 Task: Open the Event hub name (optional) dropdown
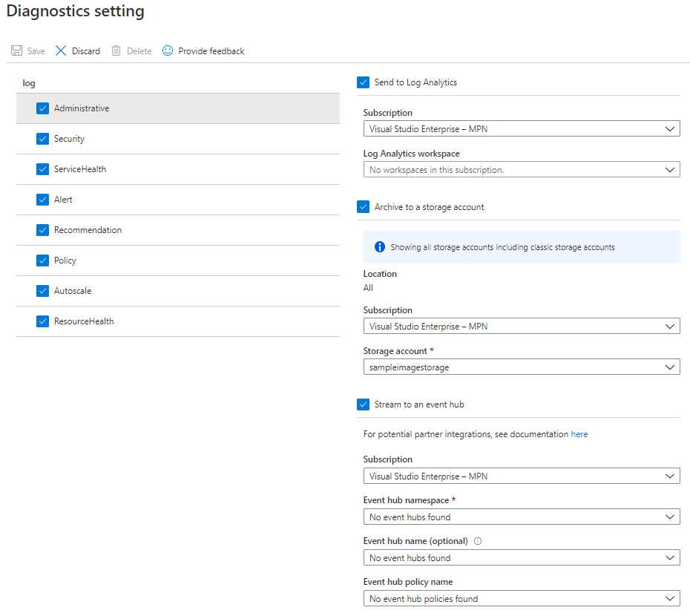click(x=521, y=558)
